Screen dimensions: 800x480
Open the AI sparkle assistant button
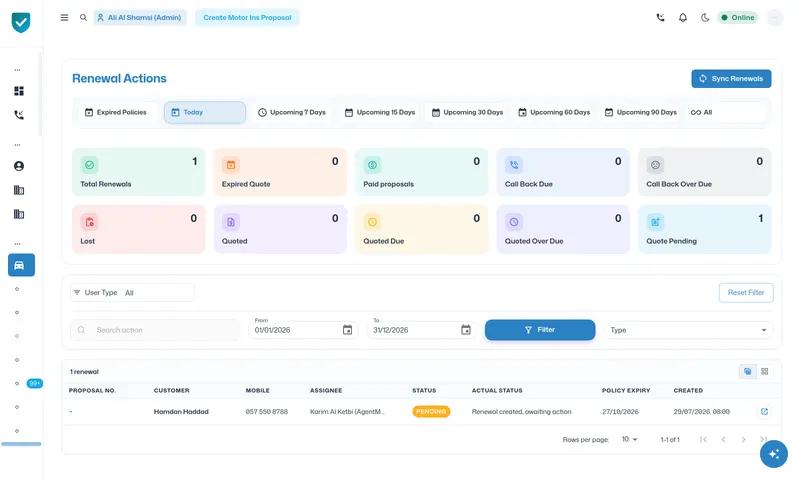click(773, 453)
